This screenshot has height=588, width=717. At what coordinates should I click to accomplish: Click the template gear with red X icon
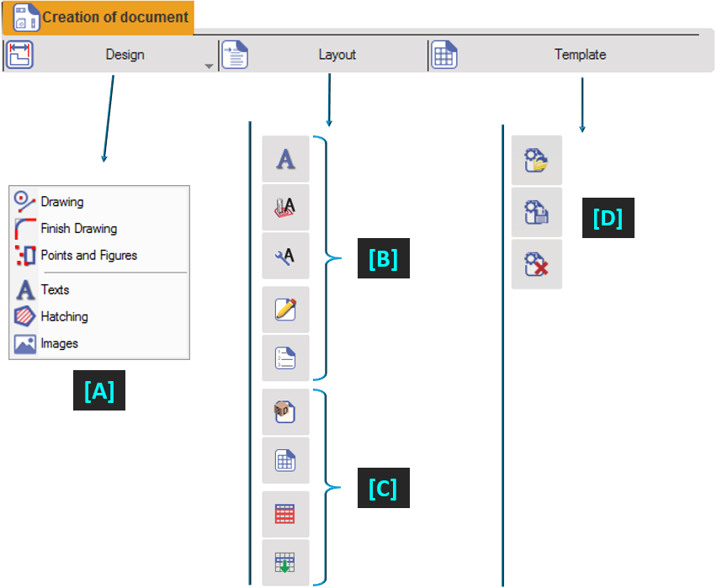tap(536, 265)
